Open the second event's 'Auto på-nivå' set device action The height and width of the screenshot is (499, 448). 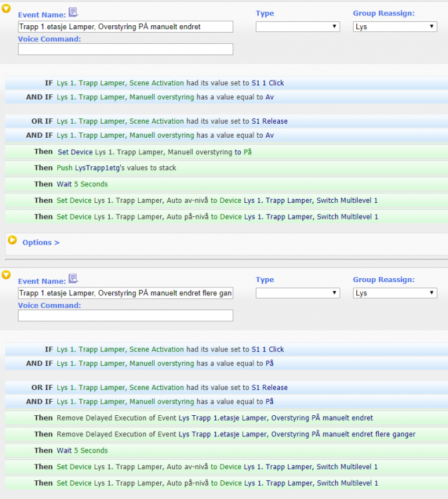[x=227, y=483]
